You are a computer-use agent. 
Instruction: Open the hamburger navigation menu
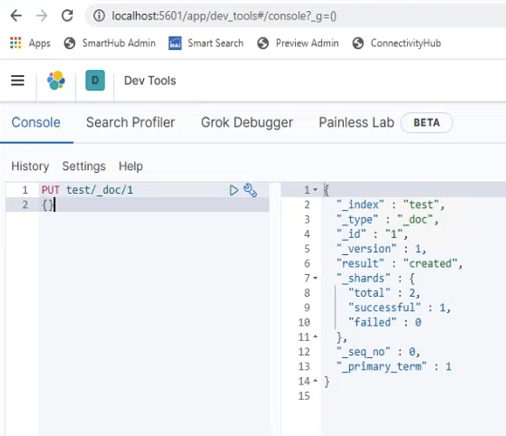coord(18,80)
